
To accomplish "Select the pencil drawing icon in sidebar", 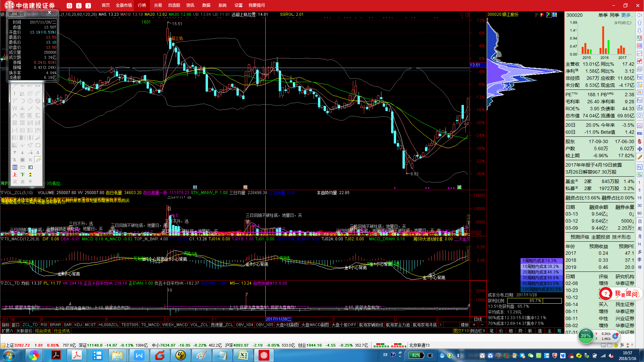I will (x=640, y=157).
